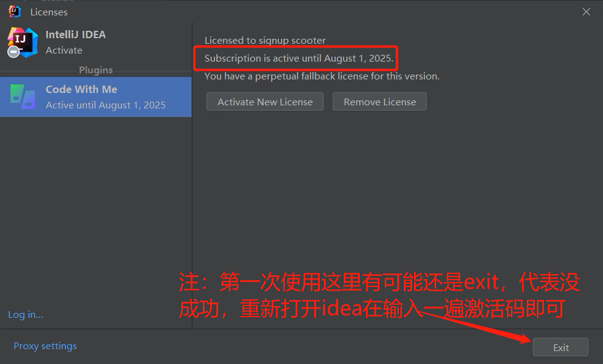This screenshot has height=364, width=603.
Task: Click the Remove License button
Action: pyautogui.click(x=379, y=102)
